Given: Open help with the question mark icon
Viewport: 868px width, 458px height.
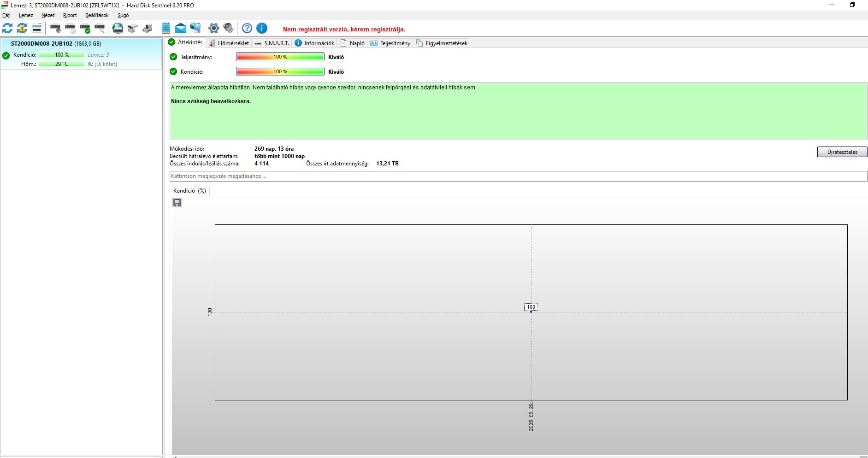Looking at the screenshot, I should [247, 28].
